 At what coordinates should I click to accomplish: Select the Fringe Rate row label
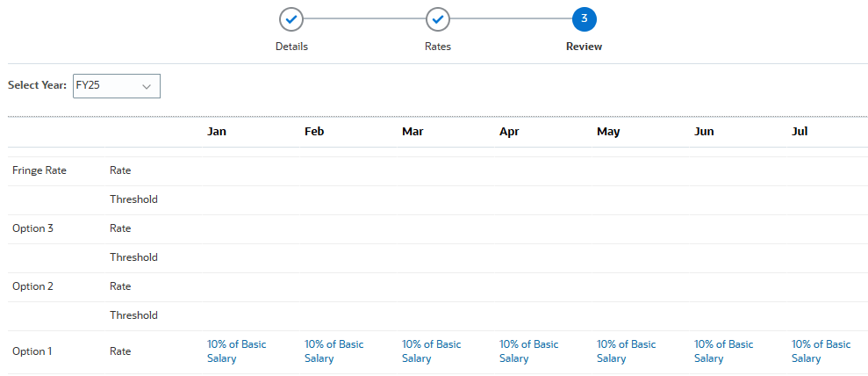39,170
